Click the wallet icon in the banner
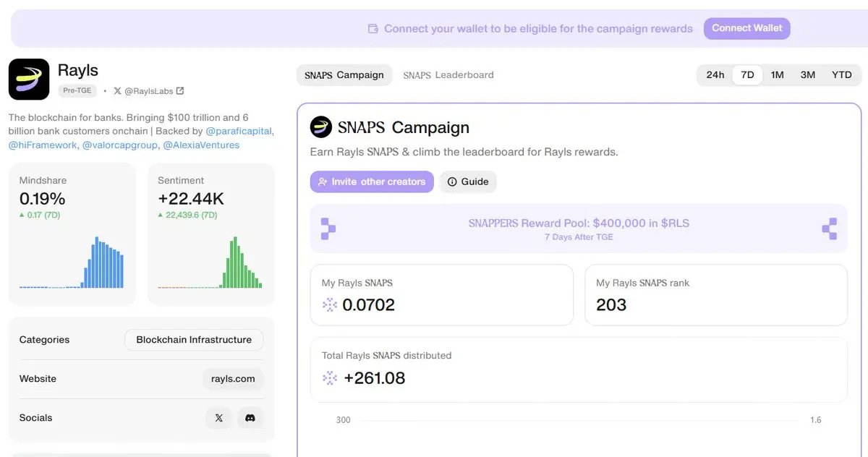This screenshot has height=457, width=868. tap(373, 29)
